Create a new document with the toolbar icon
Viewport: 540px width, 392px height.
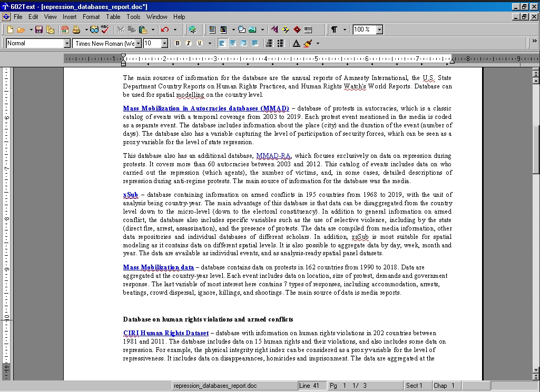tap(10, 29)
